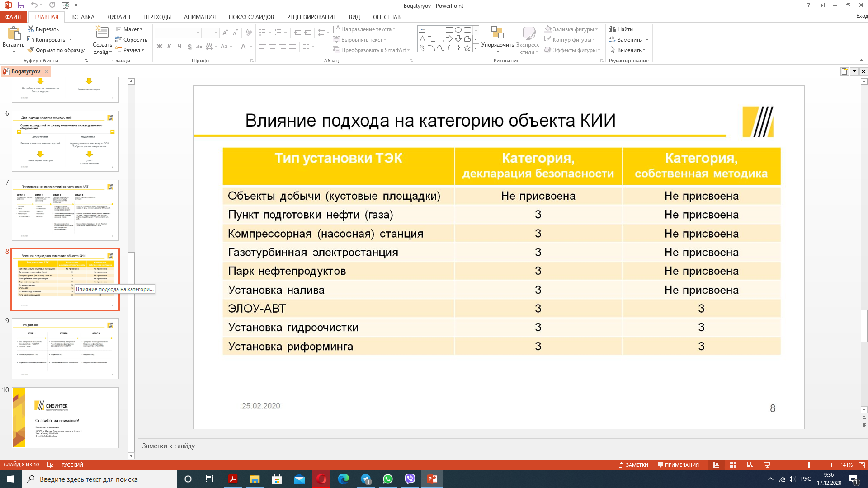Switch to ВСТАВКА (Insert) tab
This screenshot has height=488, width=868.
83,17
